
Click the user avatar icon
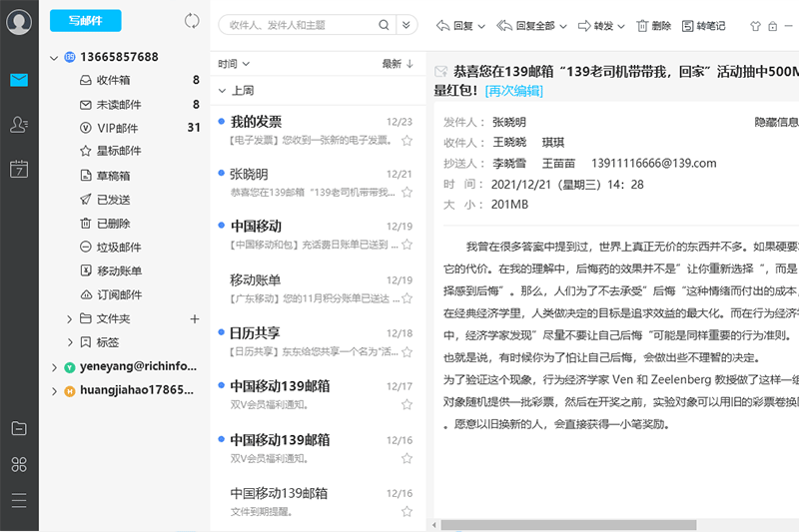(x=18, y=22)
